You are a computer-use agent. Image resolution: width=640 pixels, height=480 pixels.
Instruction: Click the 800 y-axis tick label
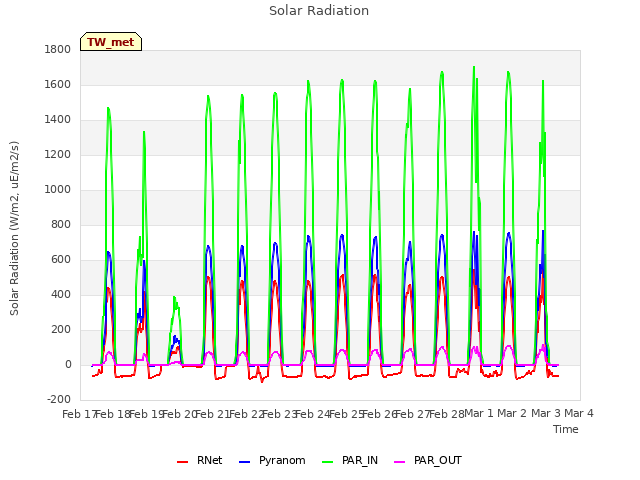[61, 224]
